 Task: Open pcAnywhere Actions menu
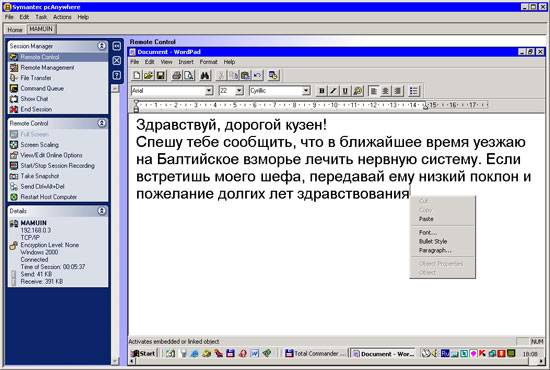coord(62,17)
